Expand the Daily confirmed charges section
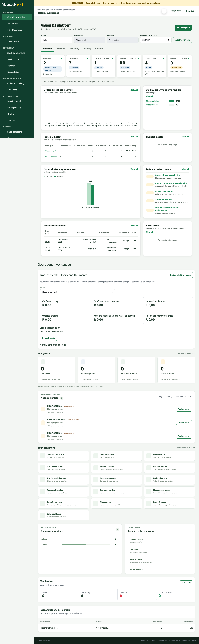 pyautogui.click(x=53, y=345)
